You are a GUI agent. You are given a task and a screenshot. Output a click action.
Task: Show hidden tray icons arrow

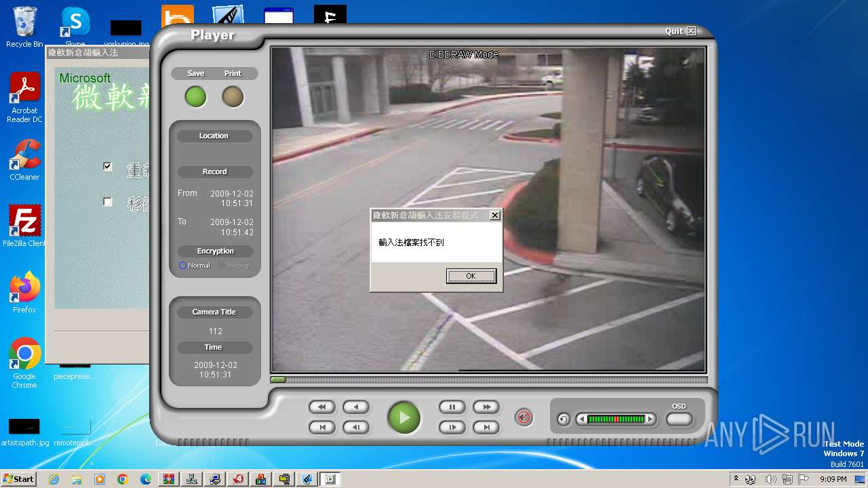(x=736, y=479)
